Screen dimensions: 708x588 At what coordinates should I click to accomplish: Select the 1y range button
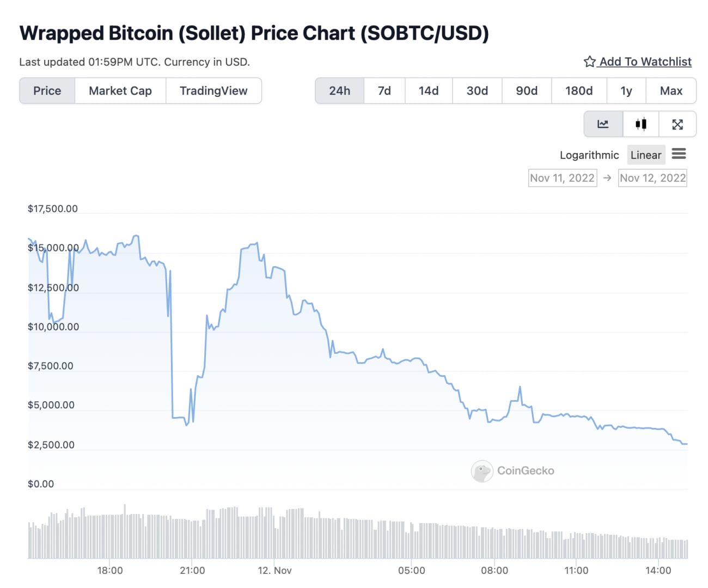point(626,91)
